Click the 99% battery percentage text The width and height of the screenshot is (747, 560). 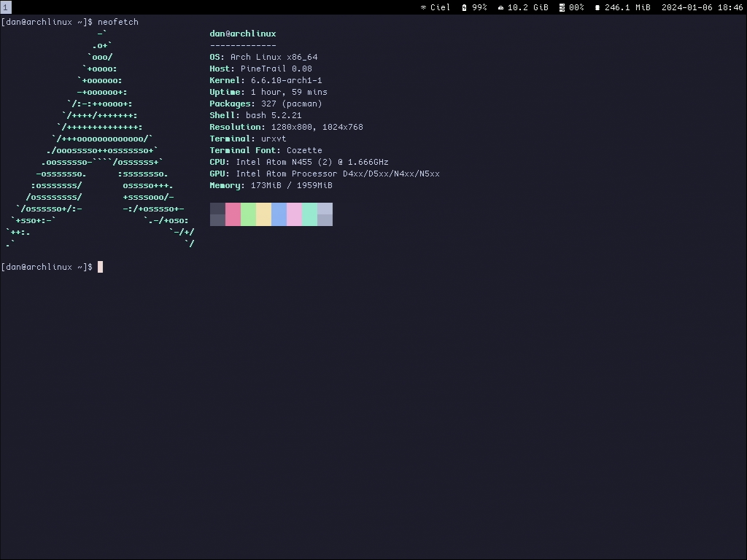479,7
